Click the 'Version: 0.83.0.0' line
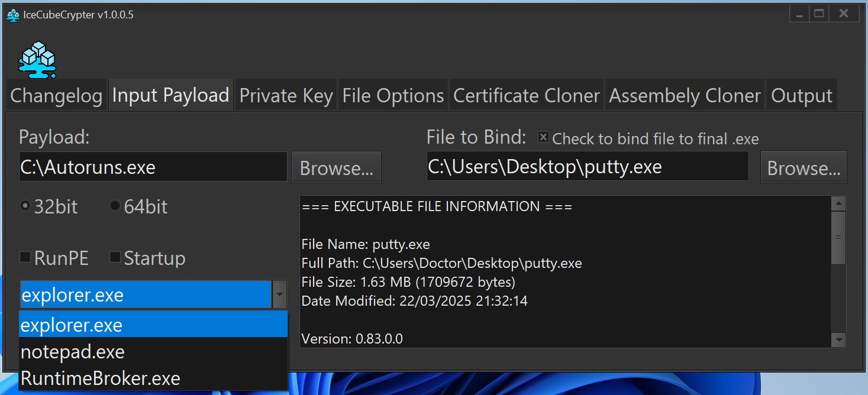 (x=352, y=339)
